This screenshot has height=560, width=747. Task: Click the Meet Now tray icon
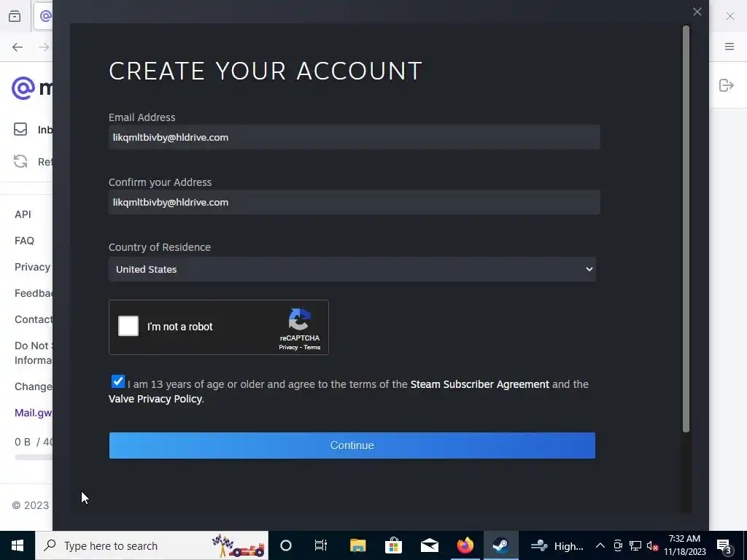click(x=618, y=545)
